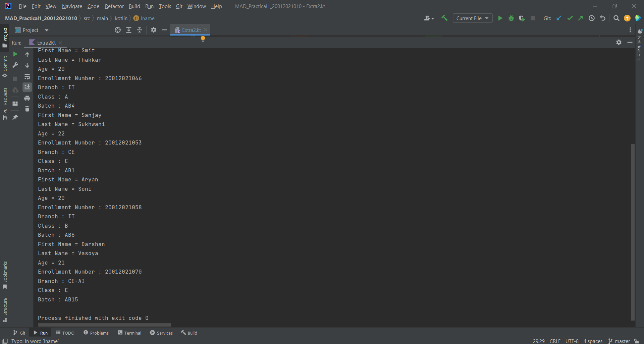Click Down the Stack Trace arrow
The image size is (644, 344).
coord(27,65)
